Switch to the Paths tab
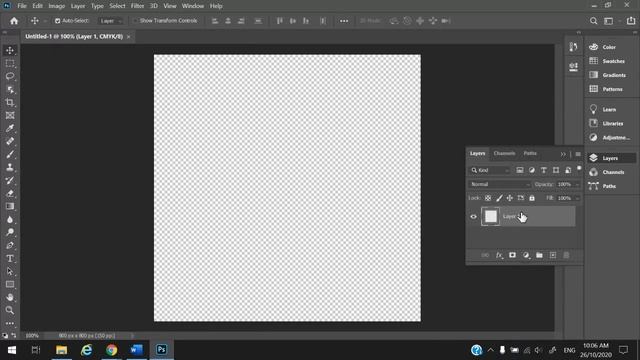 530,153
